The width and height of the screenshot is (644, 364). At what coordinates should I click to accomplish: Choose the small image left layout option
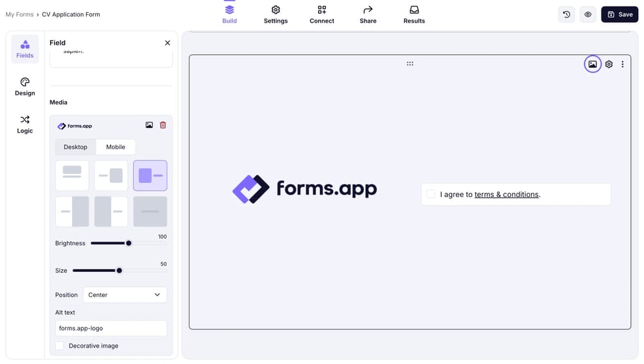pos(150,175)
